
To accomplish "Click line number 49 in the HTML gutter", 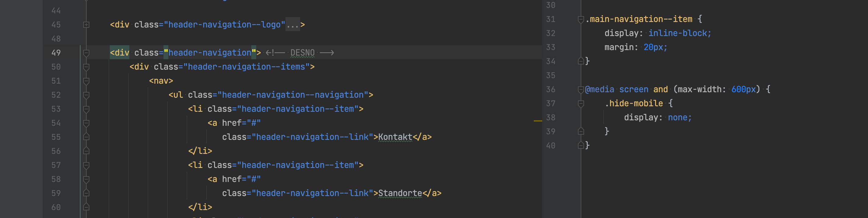I will (56, 53).
